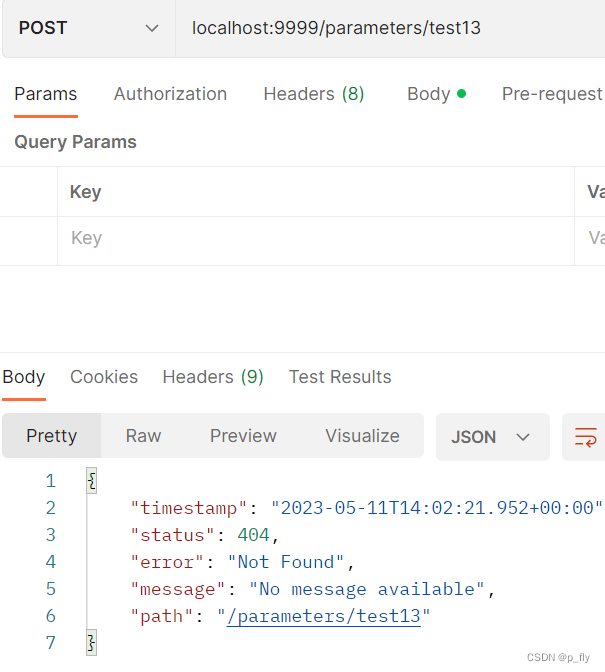Click the request URL input field
The image size is (605, 672).
pos(390,28)
